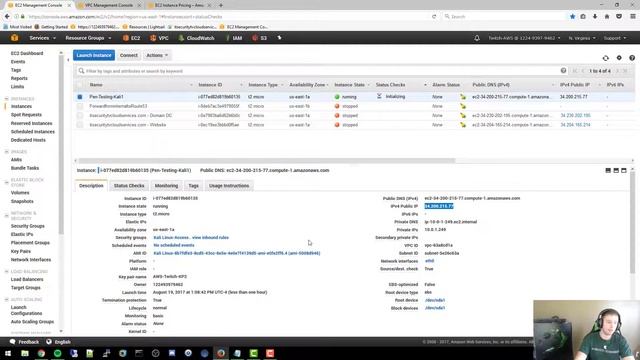The height and width of the screenshot is (360, 640).
Task: Collapse the NETWORK & SECURITY sidebar section
Action: coord(7,216)
